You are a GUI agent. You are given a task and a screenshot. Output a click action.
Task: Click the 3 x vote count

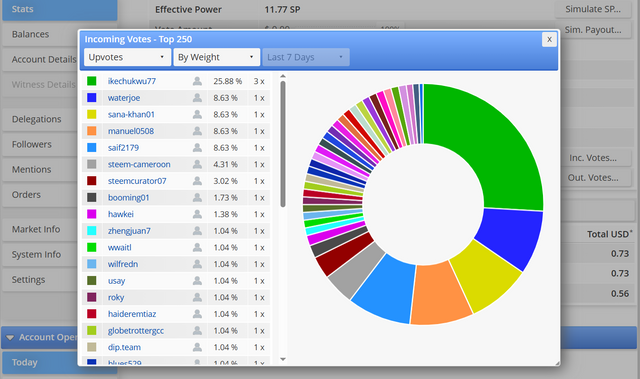pyautogui.click(x=259, y=81)
